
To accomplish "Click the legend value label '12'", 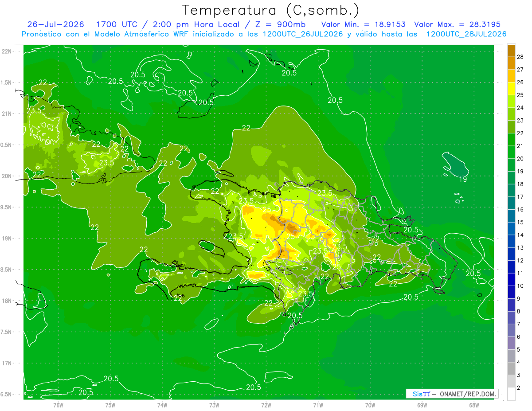I will coord(520,261).
